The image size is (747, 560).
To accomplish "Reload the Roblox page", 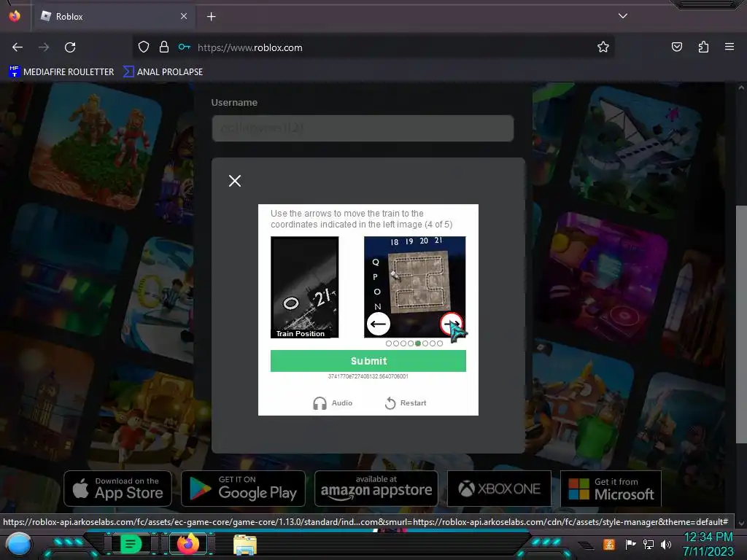I will click(70, 47).
